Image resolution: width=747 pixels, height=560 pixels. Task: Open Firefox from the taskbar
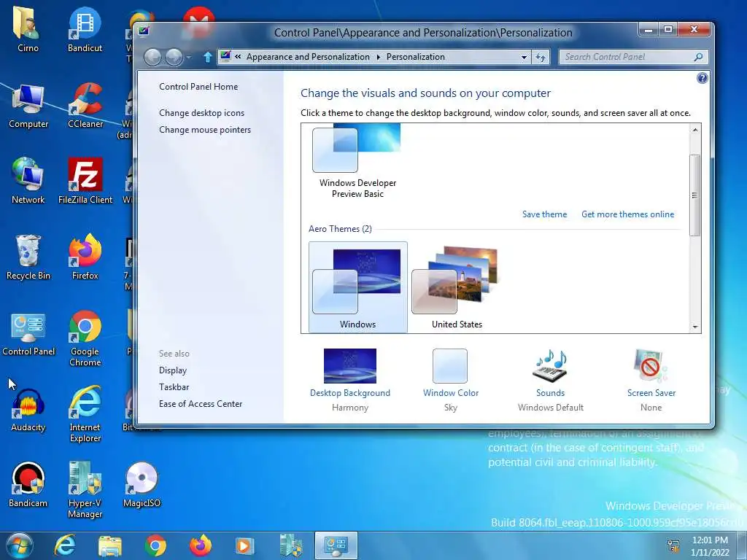click(201, 545)
